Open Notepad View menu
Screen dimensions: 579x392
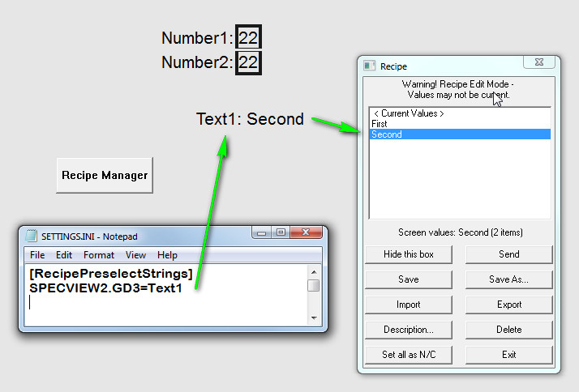click(135, 255)
